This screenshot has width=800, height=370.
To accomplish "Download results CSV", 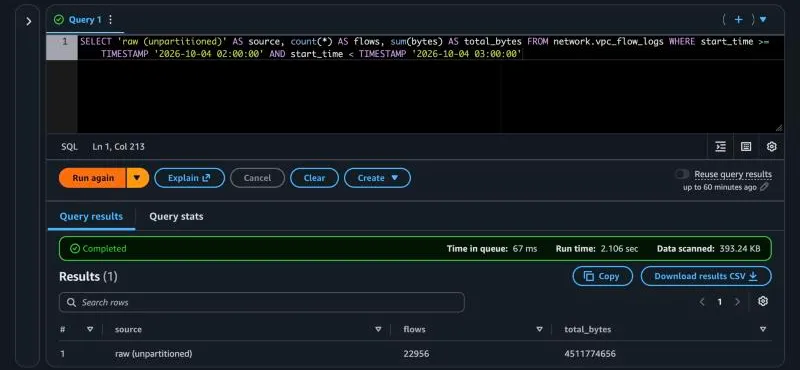I will (706, 276).
